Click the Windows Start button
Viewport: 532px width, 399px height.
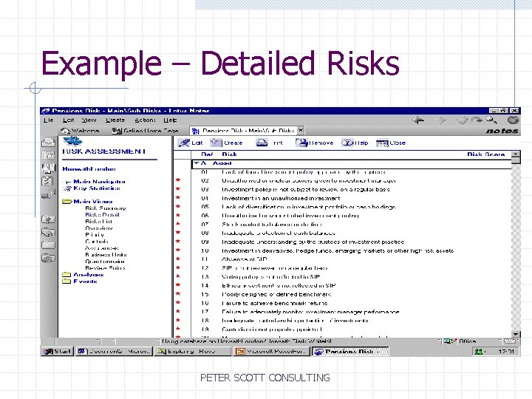pyautogui.click(x=57, y=352)
